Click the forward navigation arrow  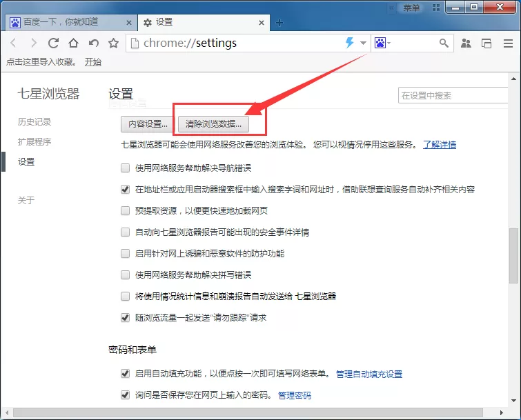[x=33, y=43]
